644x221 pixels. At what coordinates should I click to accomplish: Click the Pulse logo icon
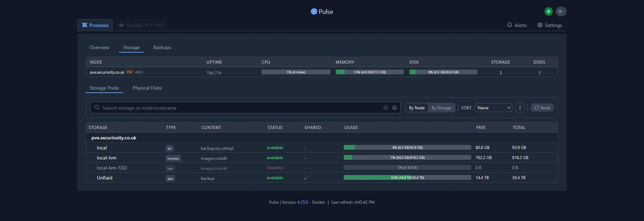(314, 11)
